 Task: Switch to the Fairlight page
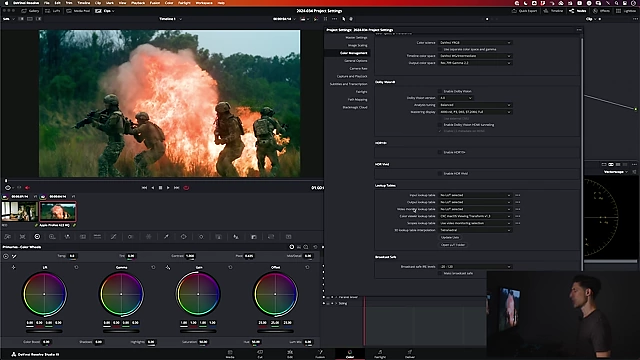380,354
